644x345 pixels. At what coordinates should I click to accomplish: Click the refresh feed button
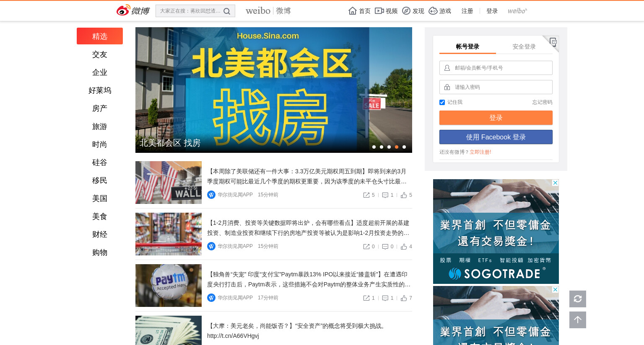[578, 299]
